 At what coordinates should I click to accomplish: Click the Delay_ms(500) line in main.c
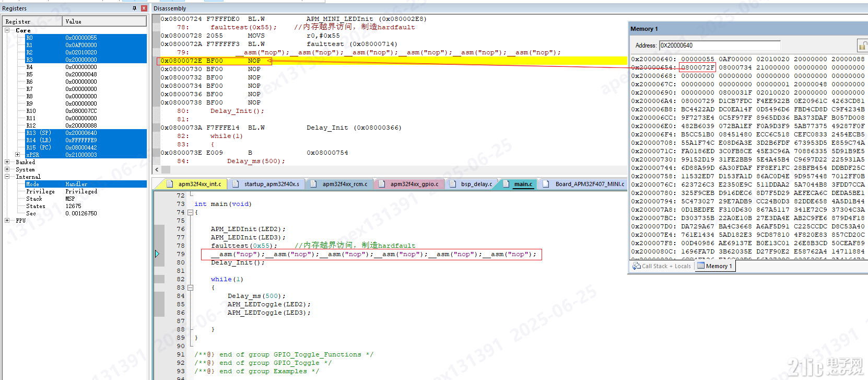pyautogui.click(x=256, y=296)
